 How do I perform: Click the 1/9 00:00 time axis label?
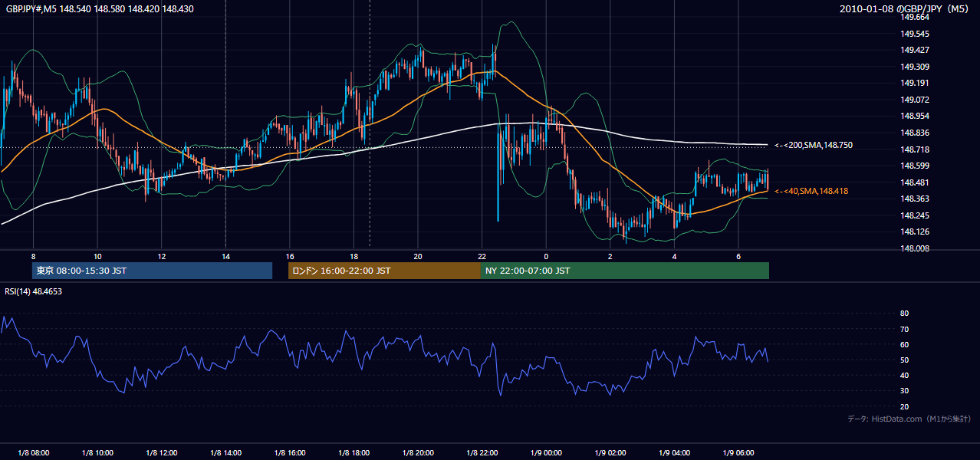coord(546,452)
